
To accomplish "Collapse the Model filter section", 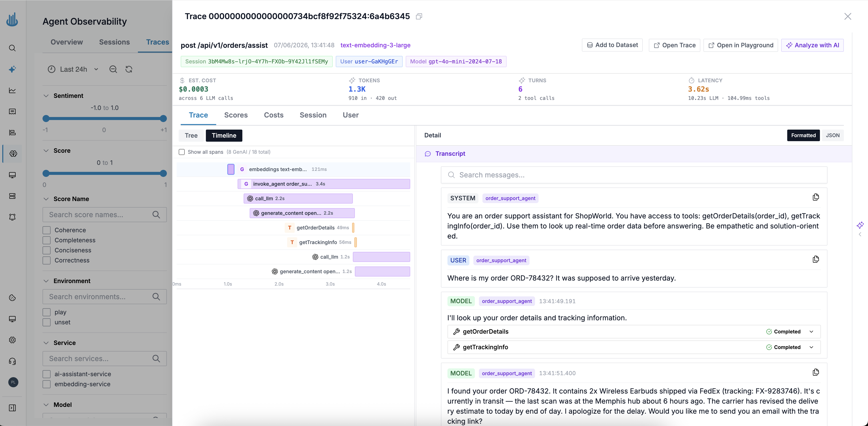I will [x=46, y=405].
